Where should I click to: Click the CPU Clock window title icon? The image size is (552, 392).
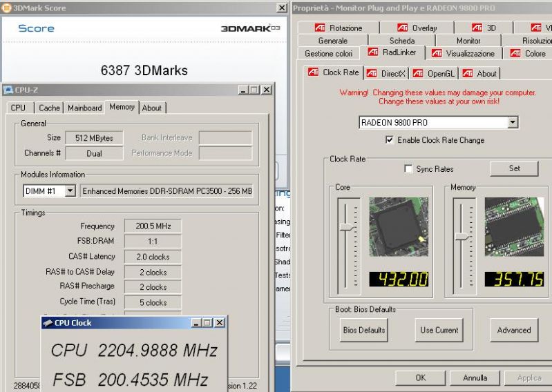click(x=48, y=322)
